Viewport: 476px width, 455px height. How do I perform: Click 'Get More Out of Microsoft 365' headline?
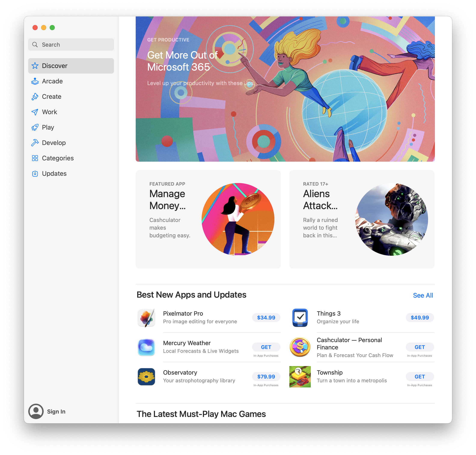pos(182,61)
